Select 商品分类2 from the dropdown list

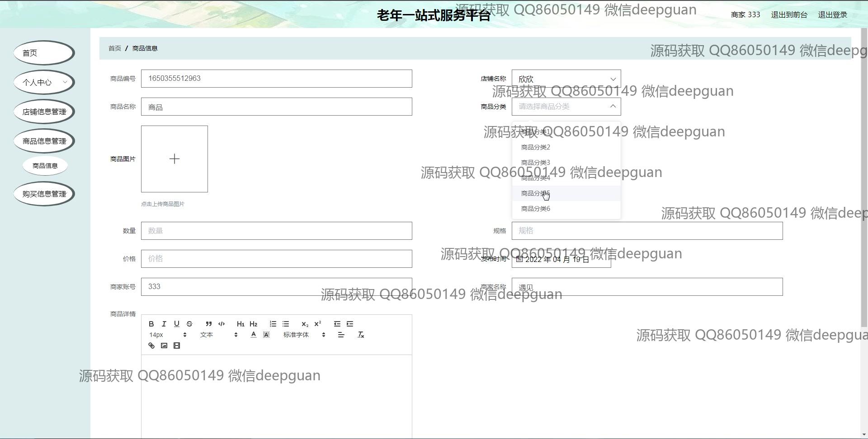566,147
